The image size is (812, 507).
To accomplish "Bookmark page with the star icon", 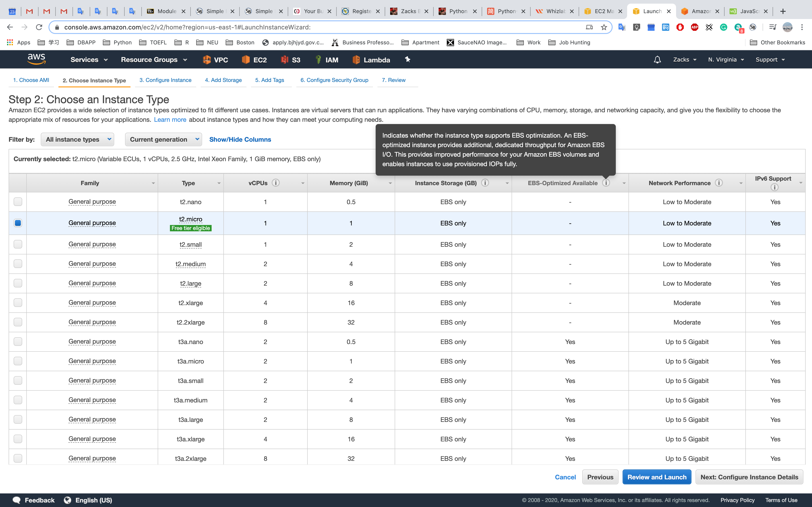I will click(x=604, y=27).
